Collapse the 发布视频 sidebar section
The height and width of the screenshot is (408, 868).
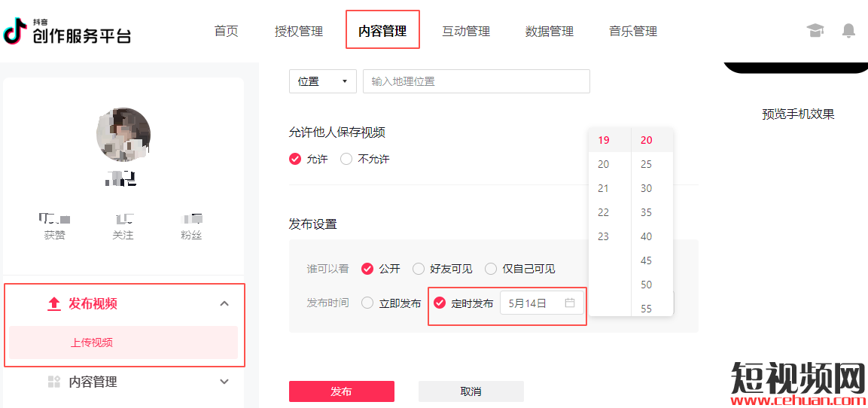pos(224,303)
